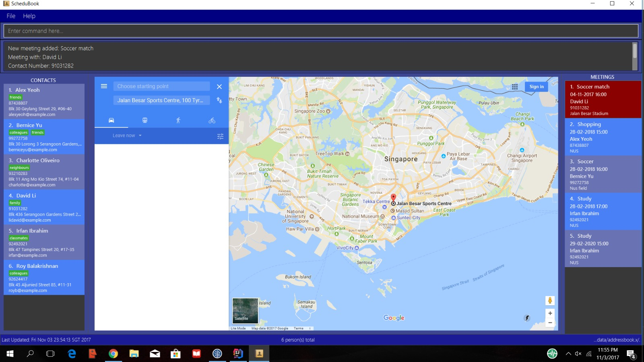Open the directions panel hamburger menu
The image size is (644, 362).
[104, 86]
